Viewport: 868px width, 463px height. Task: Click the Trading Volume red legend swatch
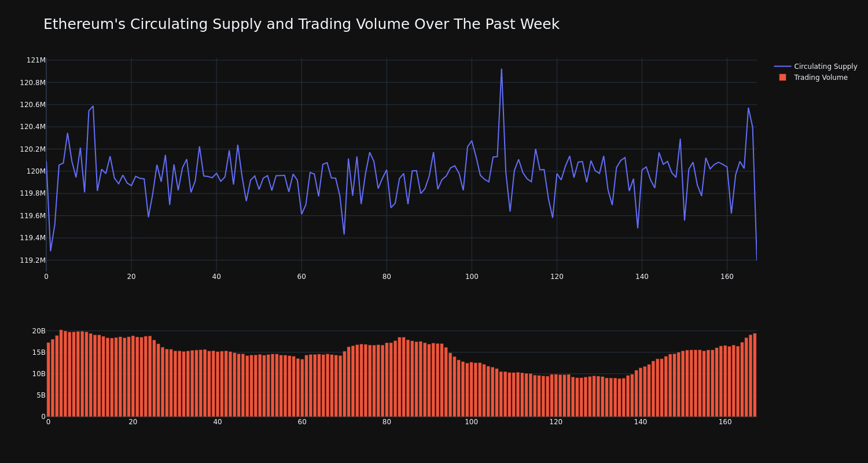782,78
